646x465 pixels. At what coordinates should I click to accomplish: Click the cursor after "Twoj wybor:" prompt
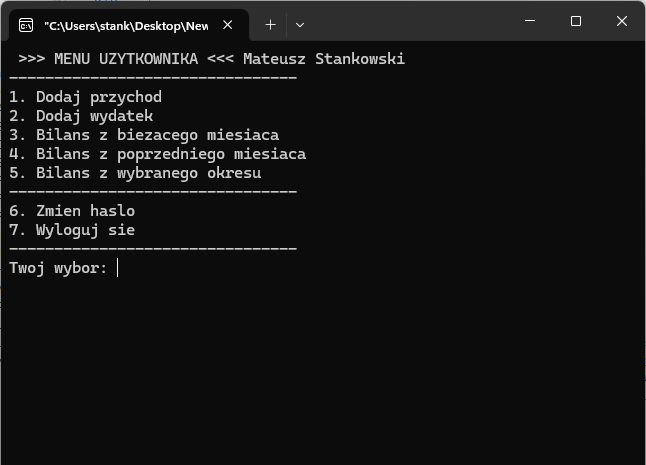pyautogui.click(x=118, y=268)
